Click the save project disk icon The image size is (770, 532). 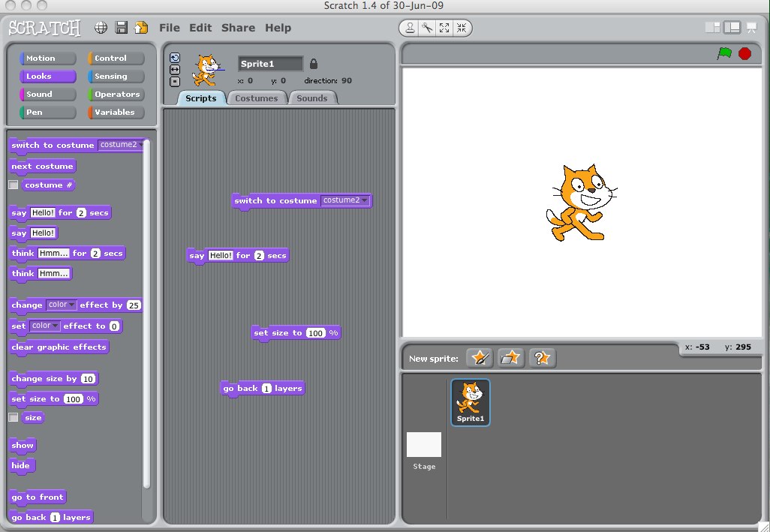click(x=121, y=28)
